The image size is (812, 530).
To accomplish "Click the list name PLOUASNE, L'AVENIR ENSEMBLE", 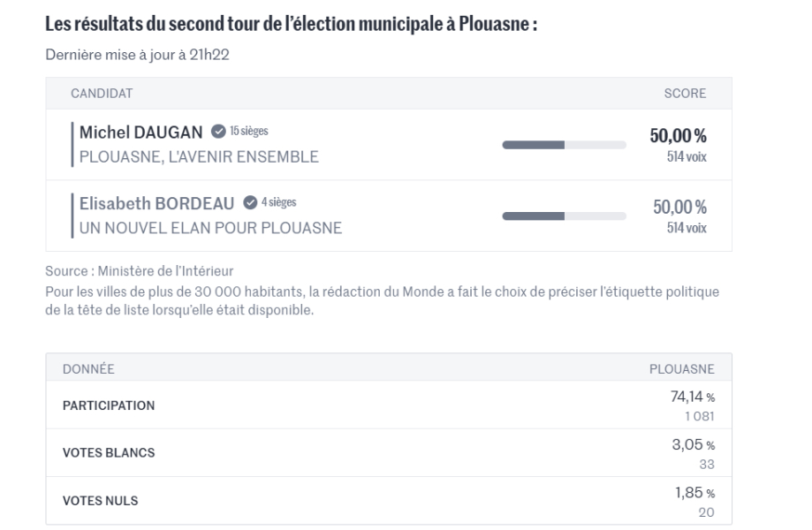I will point(199,157).
